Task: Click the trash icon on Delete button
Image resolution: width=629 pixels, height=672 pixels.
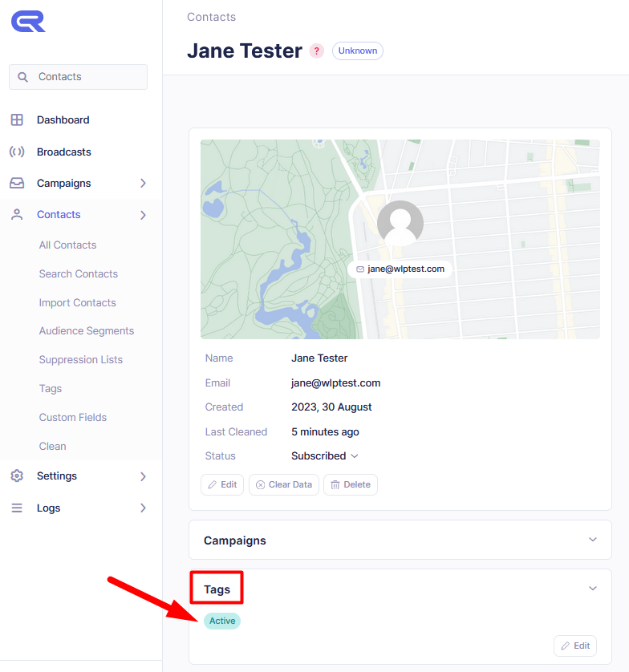Action: pyautogui.click(x=335, y=484)
